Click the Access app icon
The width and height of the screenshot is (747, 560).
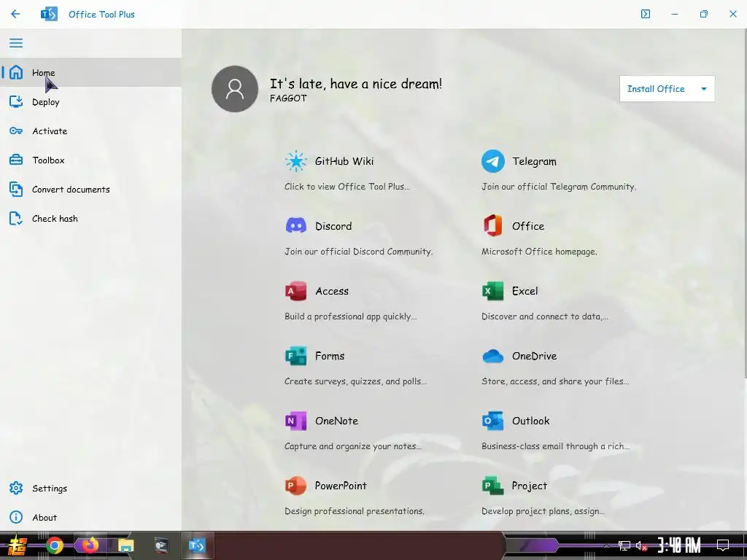click(x=296, y=291)
